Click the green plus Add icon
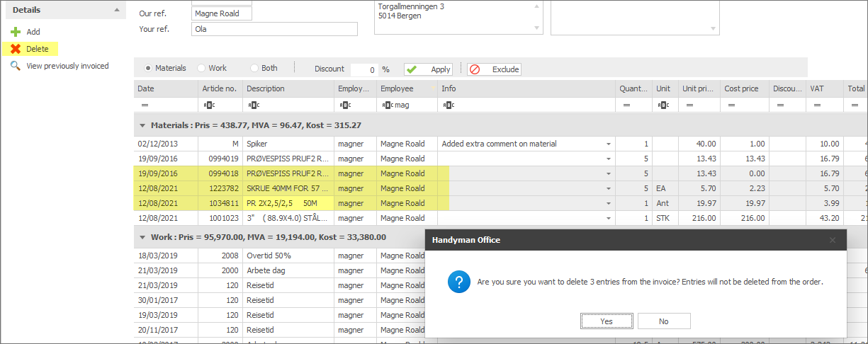Screen dimensions: 868x344 (15, 32)
